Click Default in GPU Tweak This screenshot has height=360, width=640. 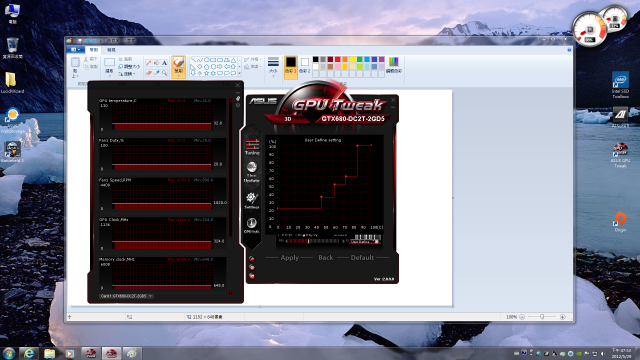(362, 258)
